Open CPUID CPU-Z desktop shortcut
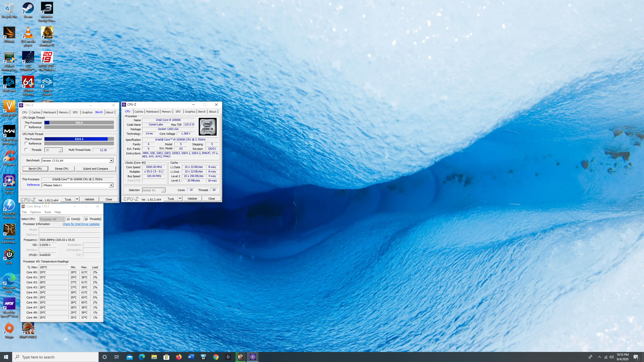 9,185
